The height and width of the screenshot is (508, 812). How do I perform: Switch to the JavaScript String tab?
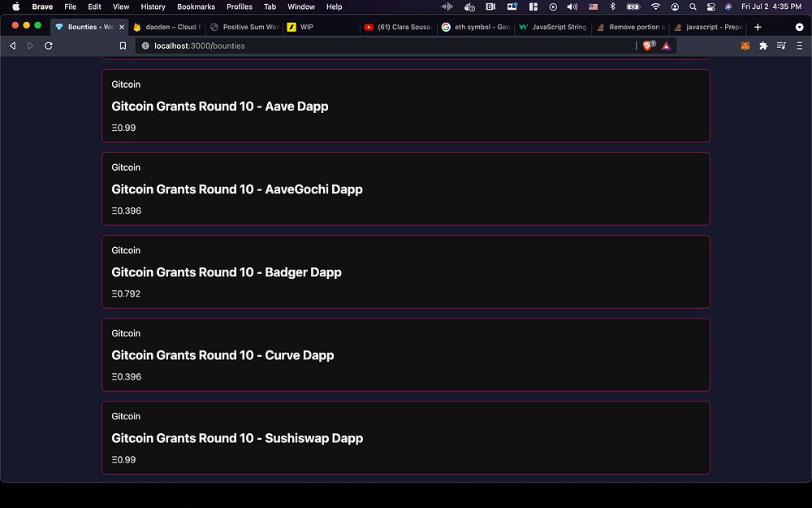coord(553,27)
